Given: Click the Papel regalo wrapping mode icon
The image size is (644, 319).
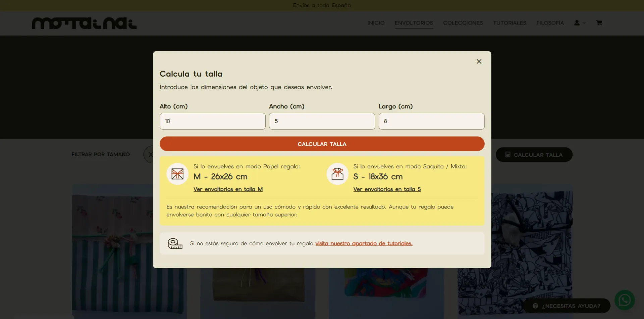Looking at the screenshot, I should 177,174.
